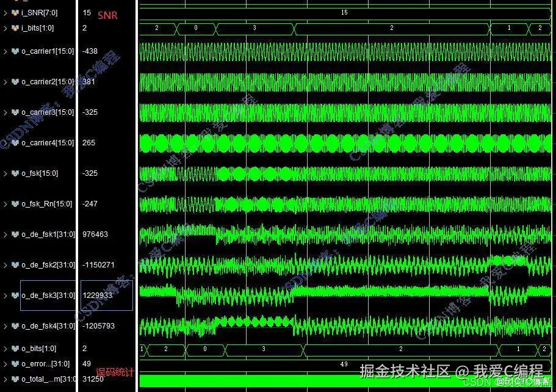
Task: Select the o_carrier4[15:0] signal name
Action: (x=48, y=143)
